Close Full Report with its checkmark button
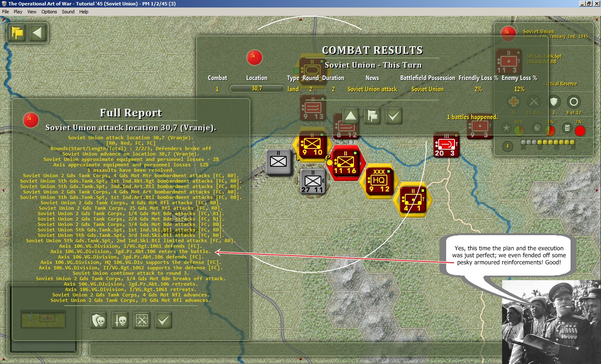This screenshot has height=364, width=601. [164, 320]
